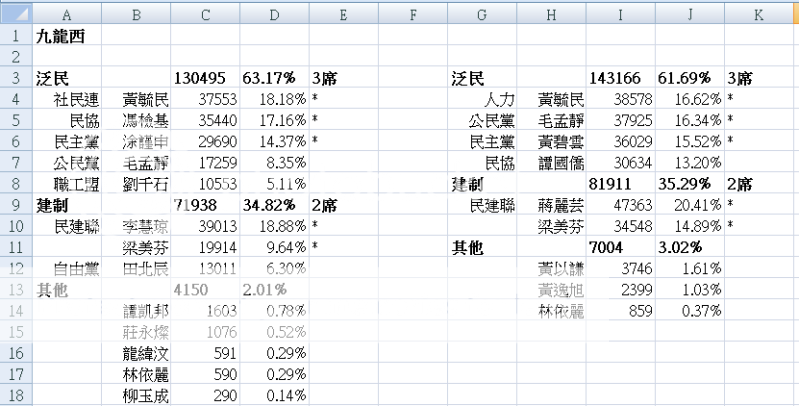Viewport: 799px width, 406px height.
Task: Select column I header
Action: pos(621,14)
